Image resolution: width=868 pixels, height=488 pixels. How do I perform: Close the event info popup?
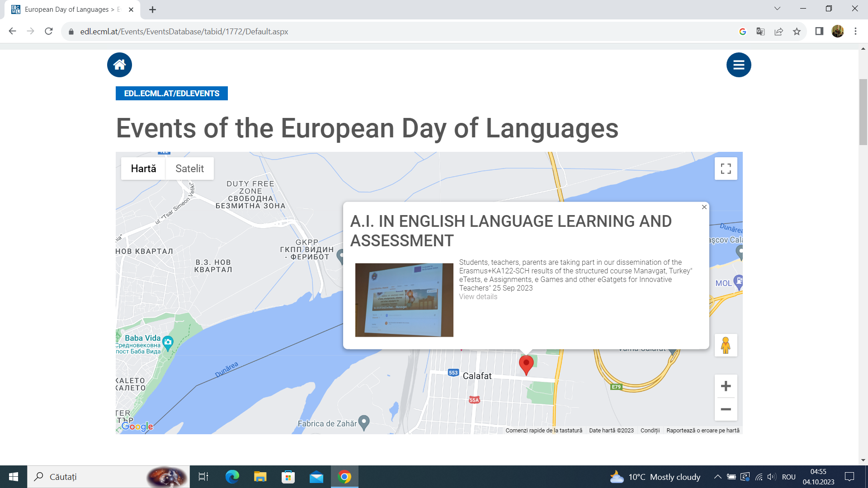(x=704, y=207)
